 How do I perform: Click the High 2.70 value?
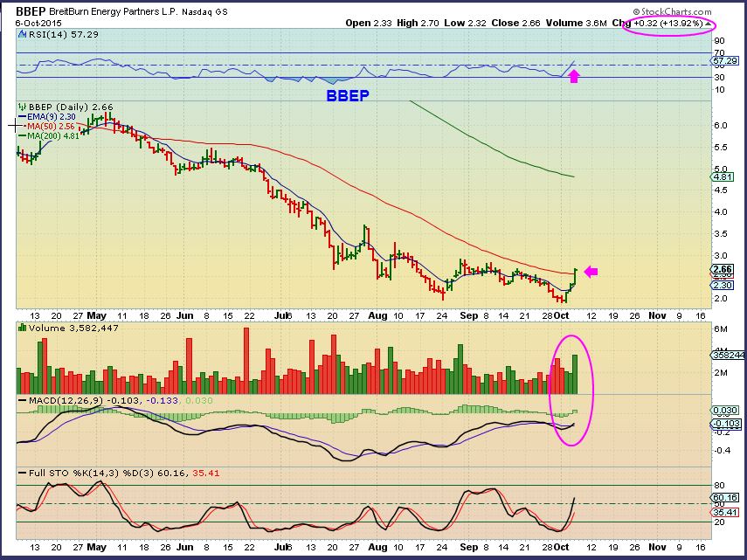418,23
